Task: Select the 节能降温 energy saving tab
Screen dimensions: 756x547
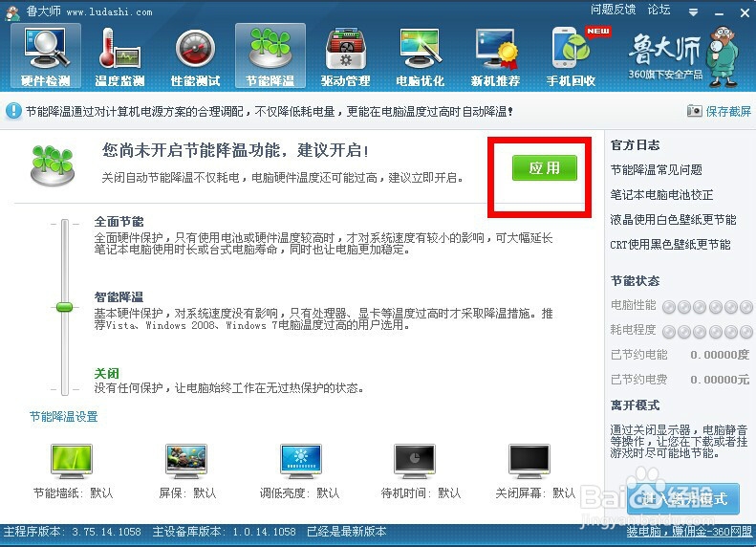Action: click(270, 56)
